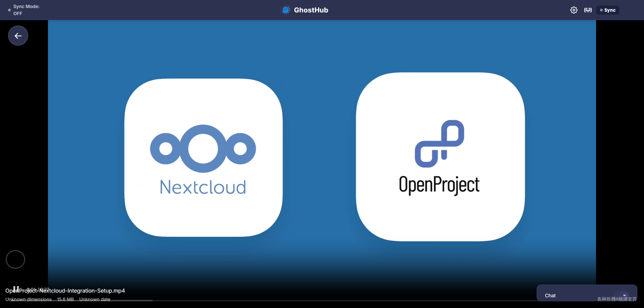Toggle the Sync button in header
This screenshot has width=644, height=308.
pyautogui.click(x=608, y=10)
